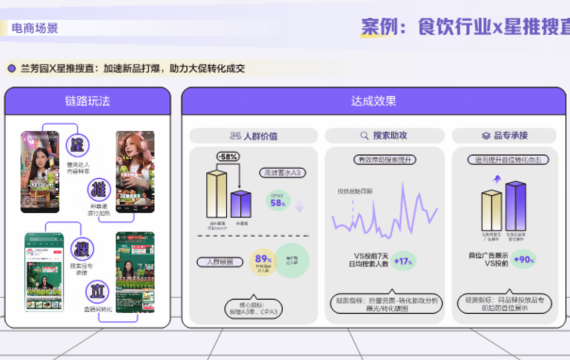Image resolution: width=570 pixels, height=360 pixels.
Task: Click the dashed 投放起始日期 marker line
Action: (353, 213)
